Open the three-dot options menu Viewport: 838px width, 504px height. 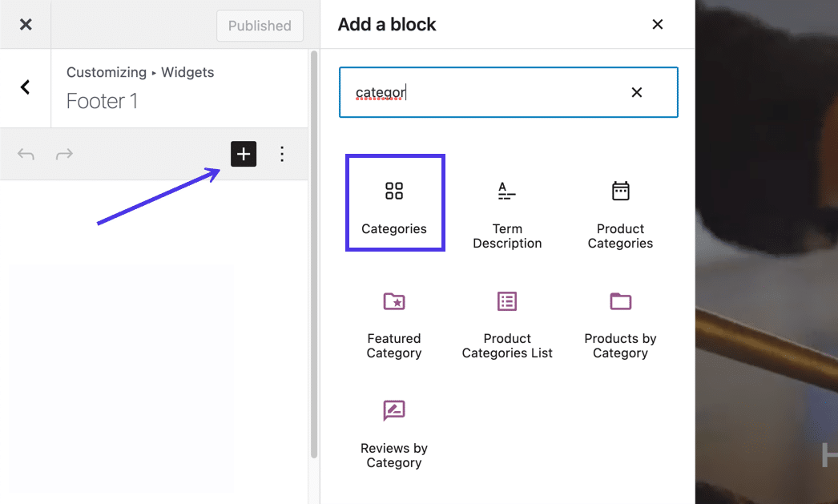tap(282, 154)
